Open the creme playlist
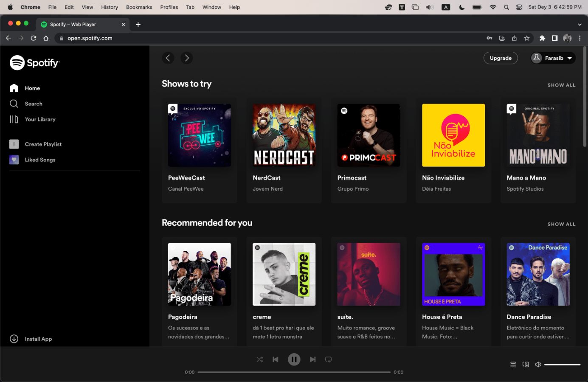Viewport: 588px width, 382px height. click(x=284, y=291)
